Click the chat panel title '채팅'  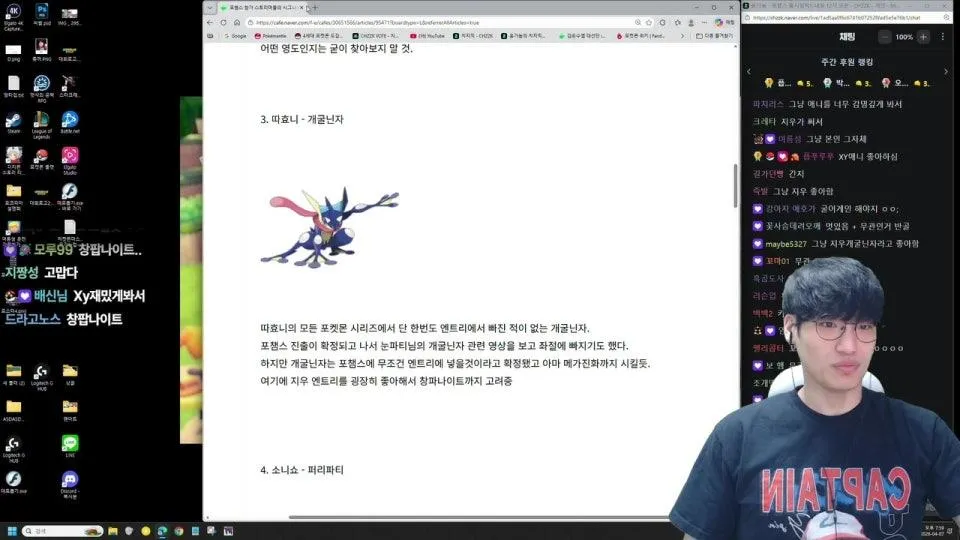847,37
